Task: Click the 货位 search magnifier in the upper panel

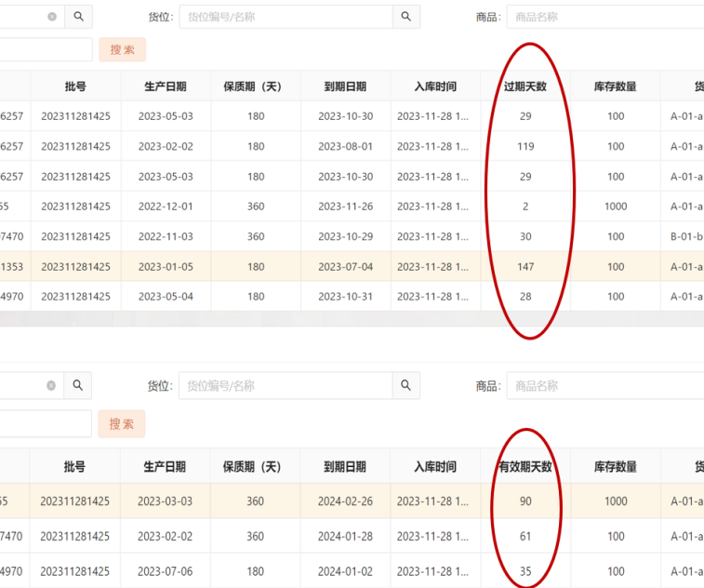Action: point(405,17)
